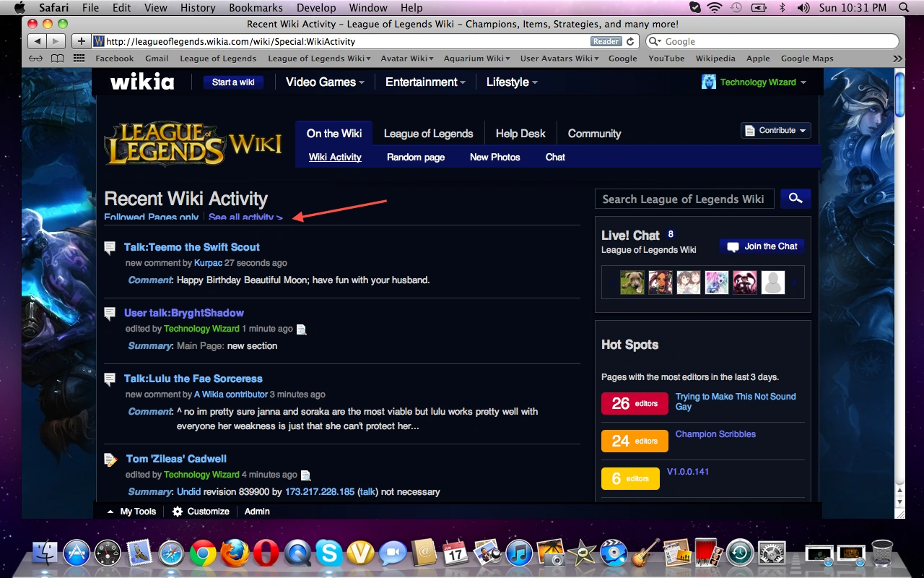Screen dimensions: 924x578
Task: Expand the Technology Wizard user menu
Action: tap(754, 82)
